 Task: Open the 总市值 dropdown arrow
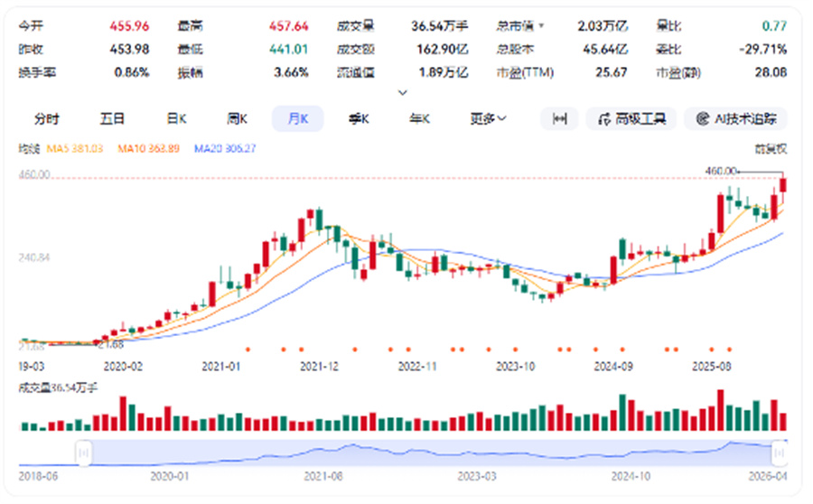[541, 25]
